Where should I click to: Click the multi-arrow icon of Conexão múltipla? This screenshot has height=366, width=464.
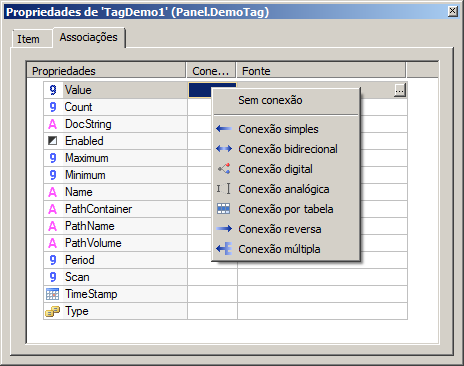pos(224,249)
